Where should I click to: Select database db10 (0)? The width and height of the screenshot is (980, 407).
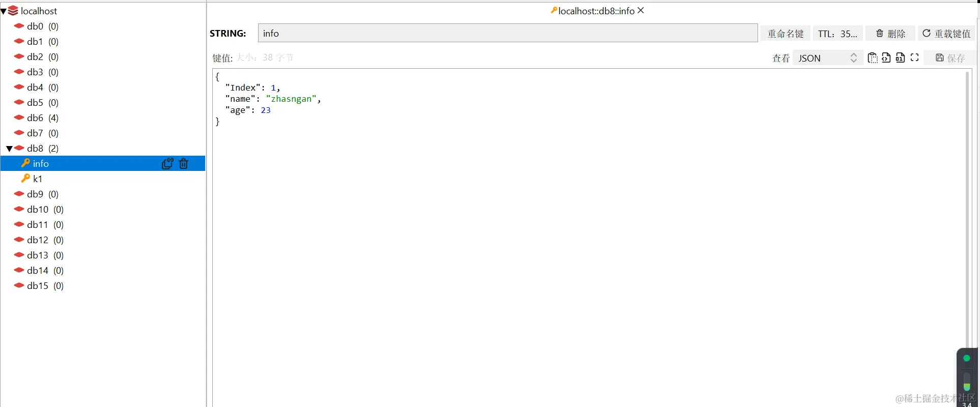(x=45, y=209)
